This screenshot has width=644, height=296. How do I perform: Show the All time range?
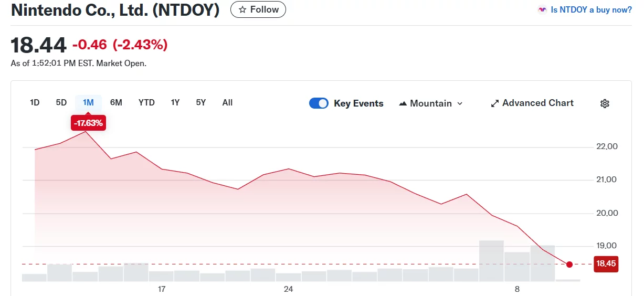(227, 103)
